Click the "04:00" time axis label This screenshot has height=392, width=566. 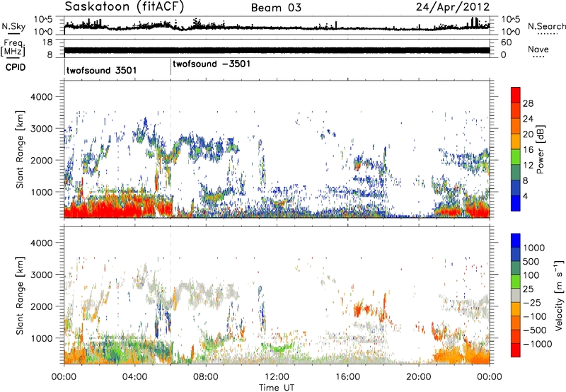135,377
